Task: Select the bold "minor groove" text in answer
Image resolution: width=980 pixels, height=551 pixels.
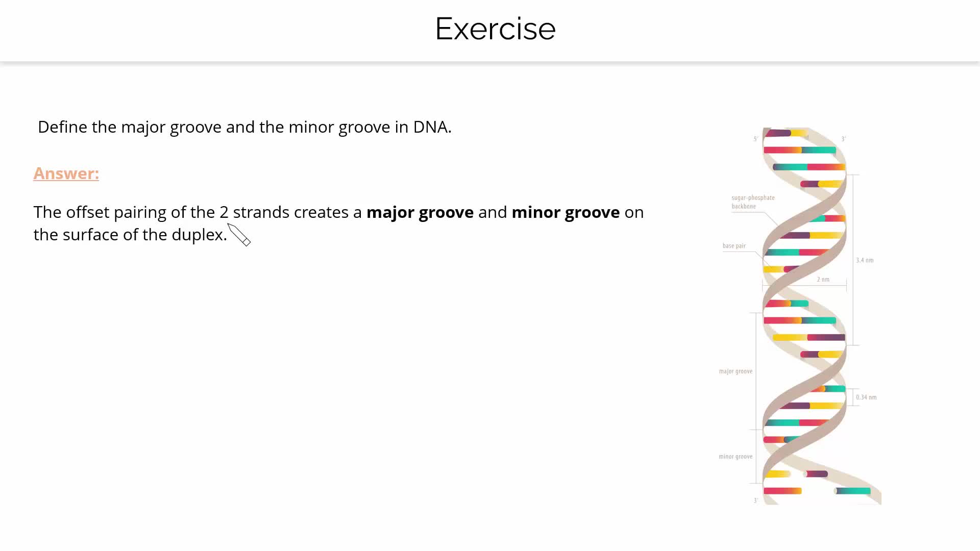Action: [565, 212]
